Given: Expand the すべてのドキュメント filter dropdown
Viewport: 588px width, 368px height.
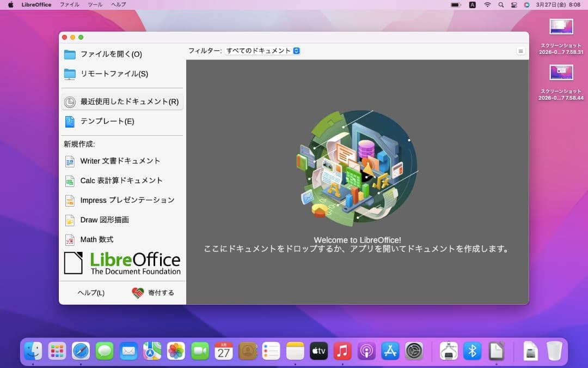Looking at the screenshot, I should tap(262, 51).
